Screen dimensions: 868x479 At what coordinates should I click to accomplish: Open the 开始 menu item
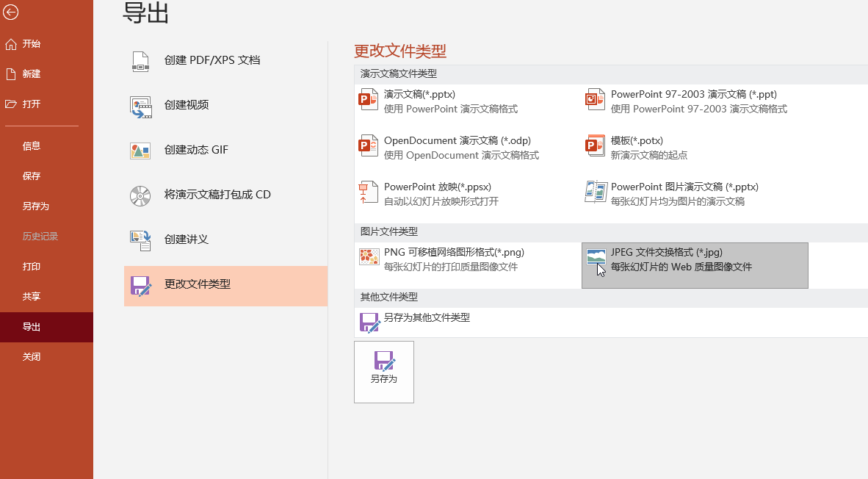coord(46,44)
